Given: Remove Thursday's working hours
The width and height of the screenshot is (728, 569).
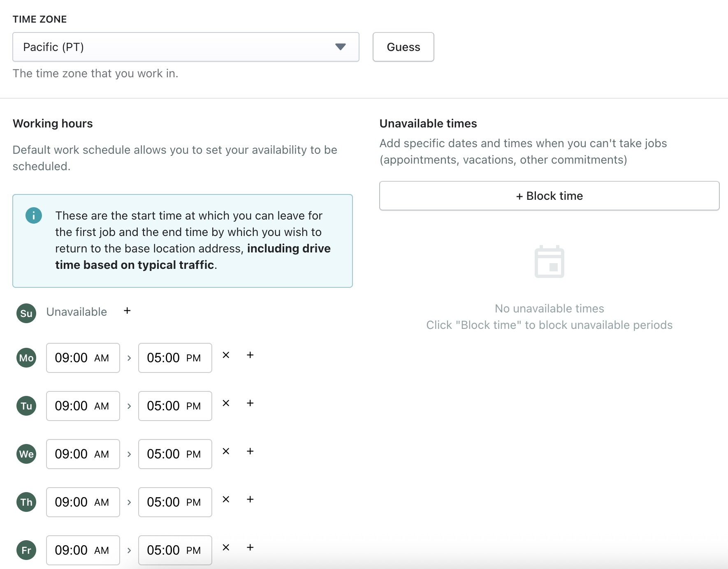Looking at the screenshot, I should (x=226, y=500).
